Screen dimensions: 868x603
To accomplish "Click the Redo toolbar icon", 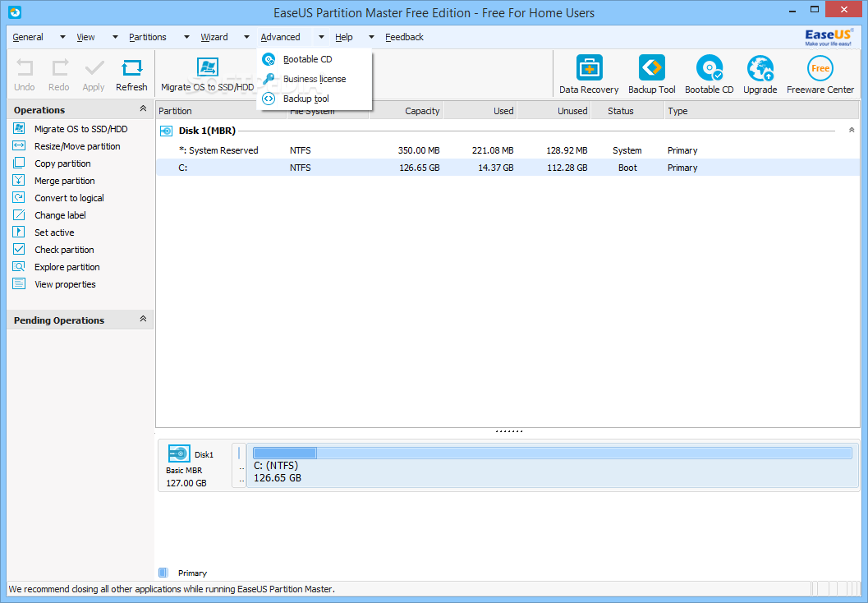I will point(59,68).
